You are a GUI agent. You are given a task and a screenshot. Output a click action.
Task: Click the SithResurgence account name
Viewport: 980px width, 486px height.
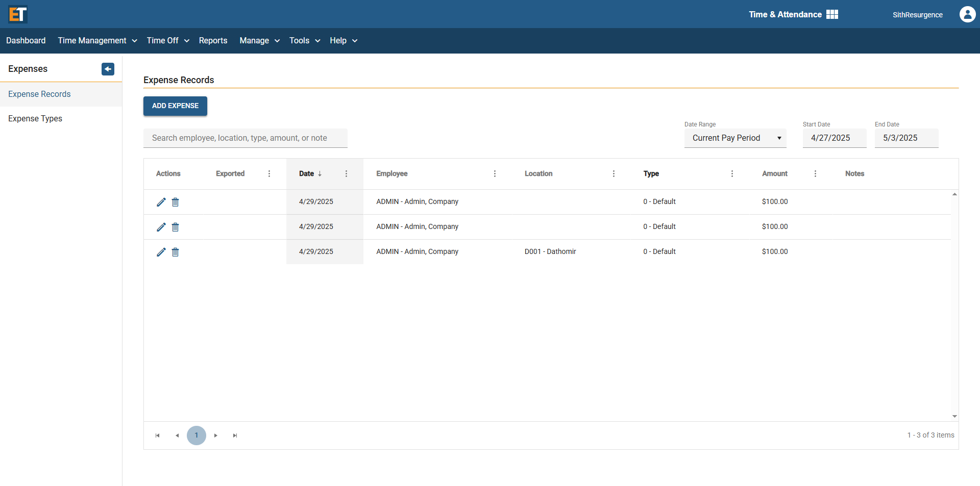pyautogui.click(x=917, y=15)
